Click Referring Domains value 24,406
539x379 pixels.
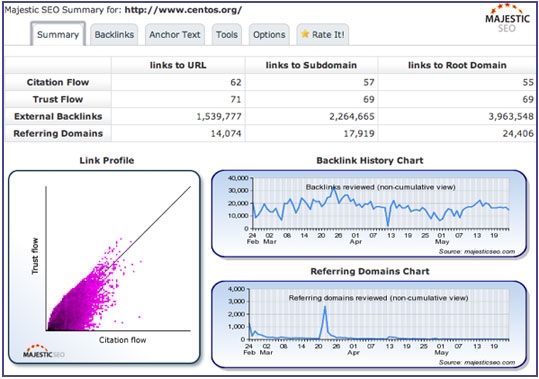click(518, 134)
